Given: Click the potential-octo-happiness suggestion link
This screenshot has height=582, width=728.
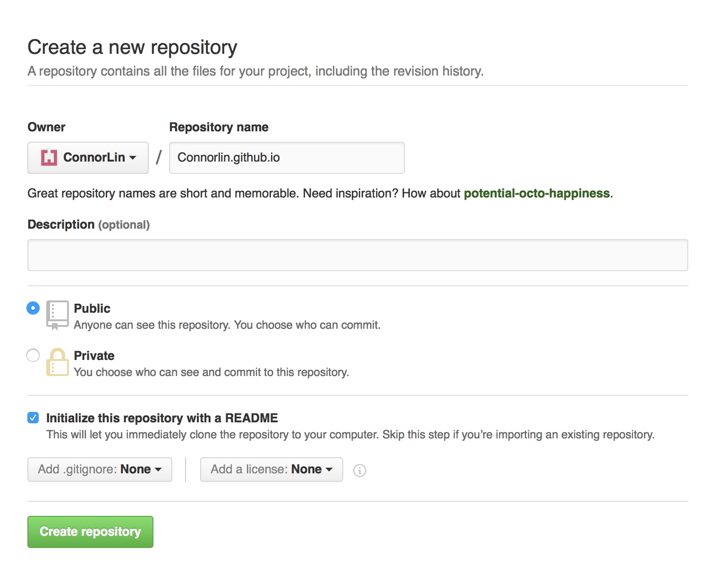Looking at the screenshot, I should (x=537, y=193).
